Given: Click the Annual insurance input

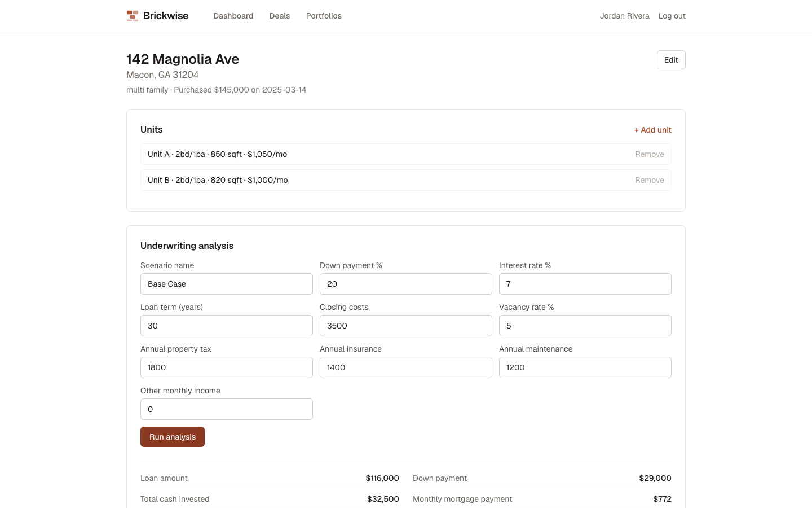Looking at the screenshot, I should pyautogui.click(x=406, y=367).
